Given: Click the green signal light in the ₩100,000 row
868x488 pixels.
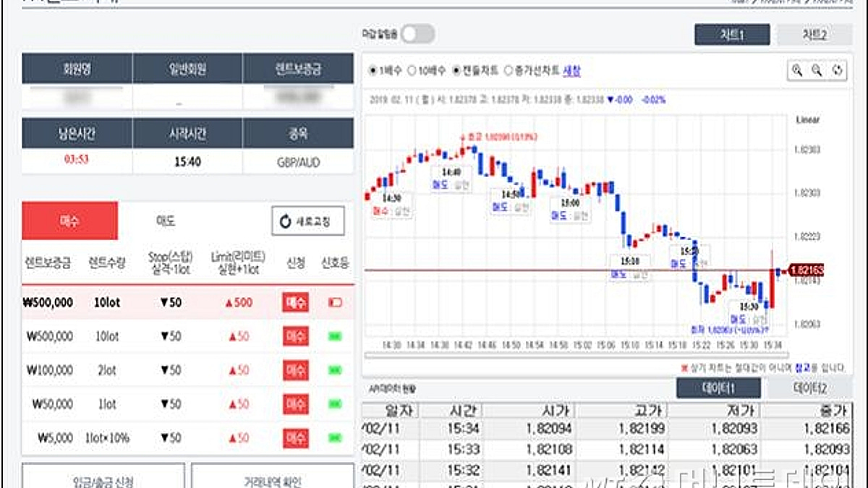Looking at the screenshot, I should pos(335,370).
